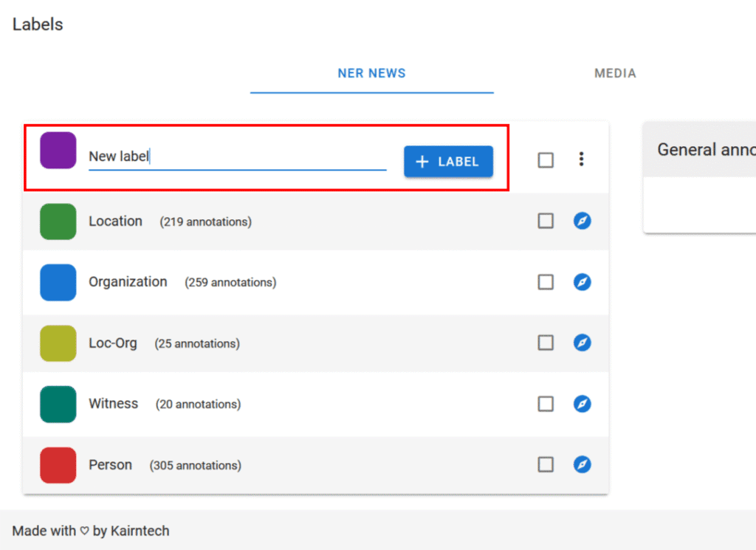Focus the New label text field
This screenshot has height=550, width=756.
click(236, 157)
